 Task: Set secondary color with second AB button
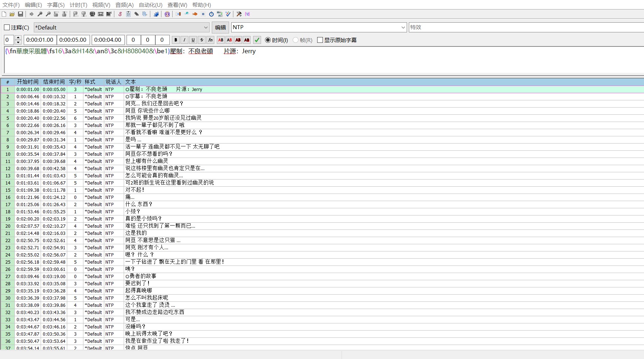tap(229, 40)
